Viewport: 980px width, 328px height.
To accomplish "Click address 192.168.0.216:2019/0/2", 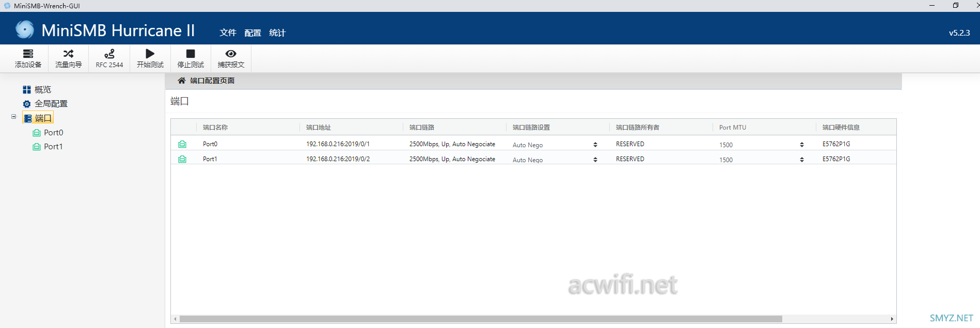I will [338, 159].
